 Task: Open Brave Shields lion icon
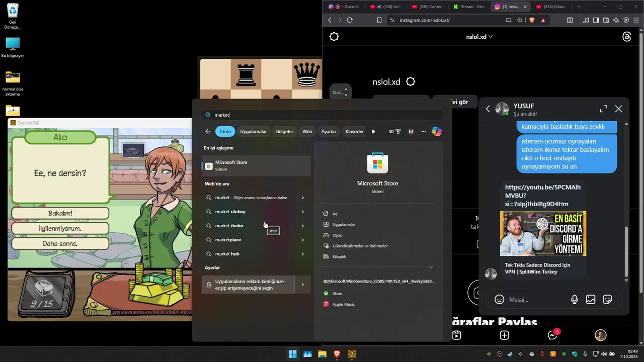coord(532,20)
